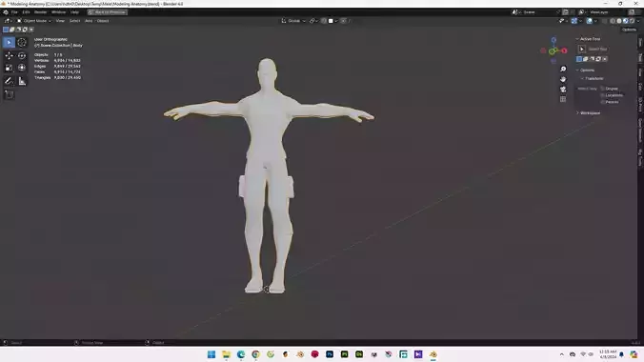Switch to solid viewport shading
This screenshot has height=362, width=644.
click(619, 21)
